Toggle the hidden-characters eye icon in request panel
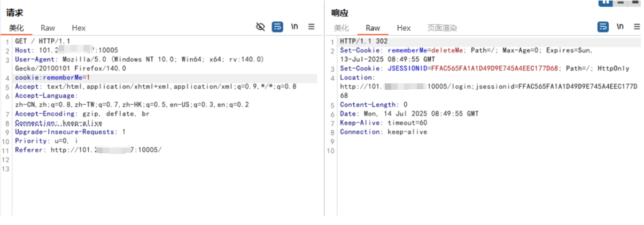644x225 pixels. click(x=260, y=27)
